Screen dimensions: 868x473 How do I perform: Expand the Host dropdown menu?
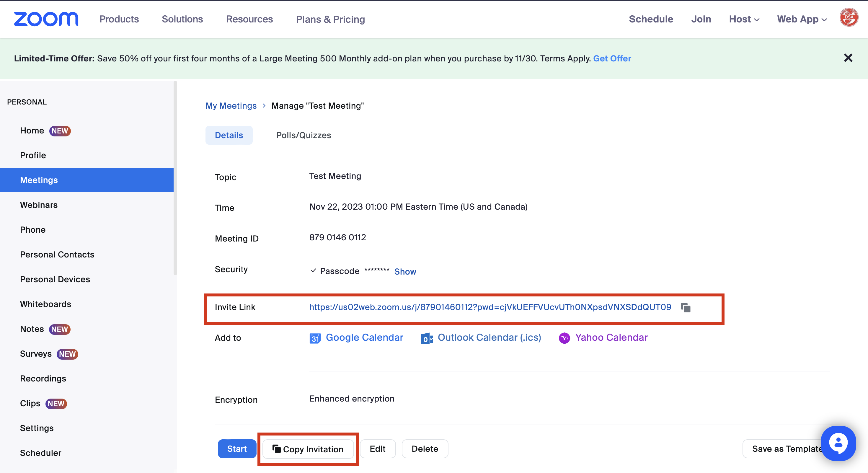coord(744,19)
